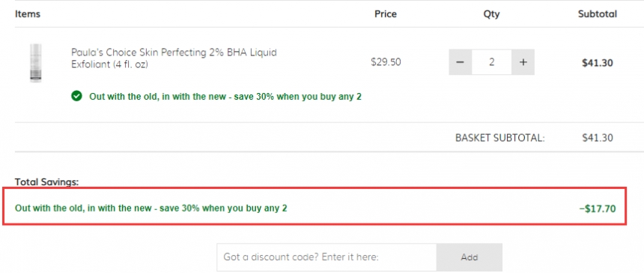Click the Subtotal column header
This screenshot has width=644, height=273.
pyautogui.click(x=597, y=14)
